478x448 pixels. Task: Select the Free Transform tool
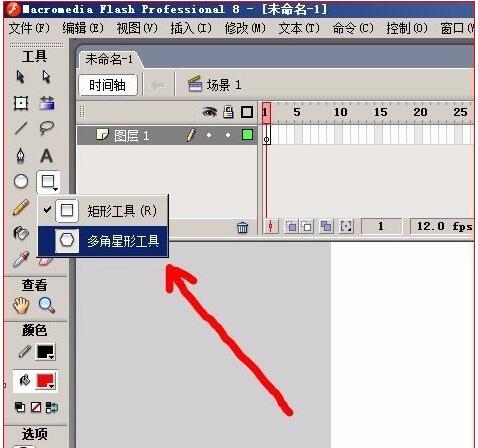(21, 103)
